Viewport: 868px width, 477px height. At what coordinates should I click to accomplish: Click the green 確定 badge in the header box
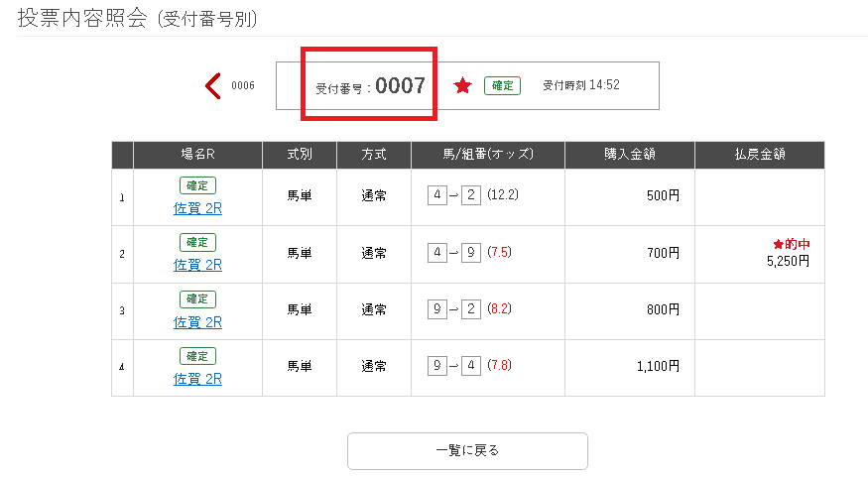click(x=502, y=85)
